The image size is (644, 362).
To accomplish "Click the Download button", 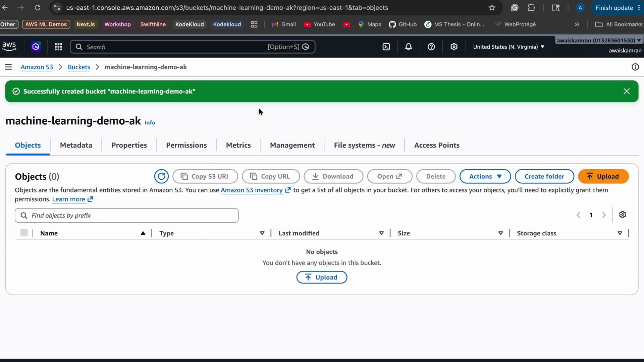I will coord(333,176).
